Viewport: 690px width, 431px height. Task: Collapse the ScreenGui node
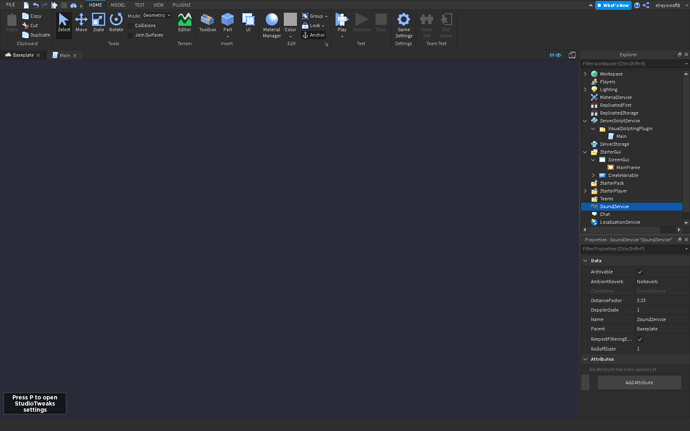pyautogui.click(x=593, y=160)
